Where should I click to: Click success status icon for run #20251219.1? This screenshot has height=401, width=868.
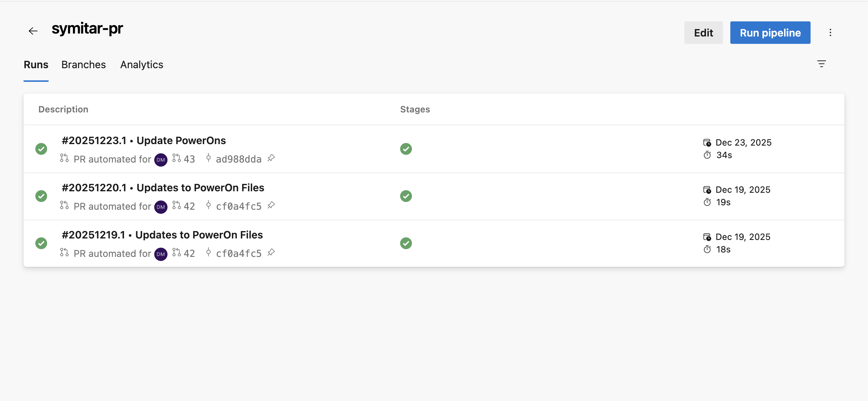click(41, 243)
